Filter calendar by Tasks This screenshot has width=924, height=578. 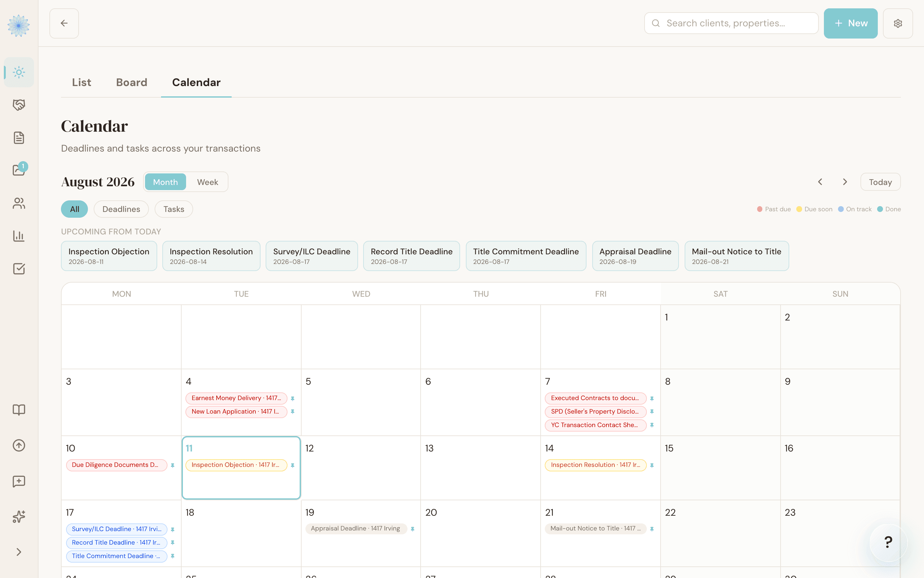[x=174, y=209]
